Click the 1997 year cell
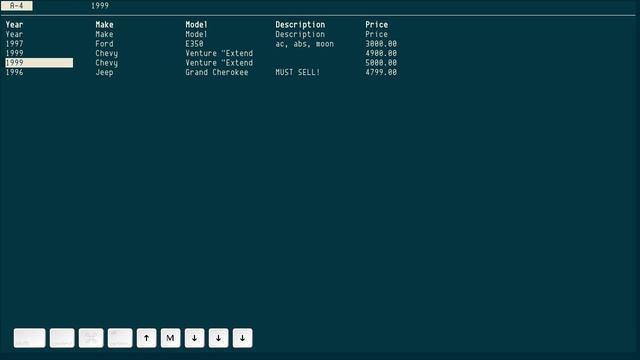The image size is (640, 360). [x=14, y=44]
